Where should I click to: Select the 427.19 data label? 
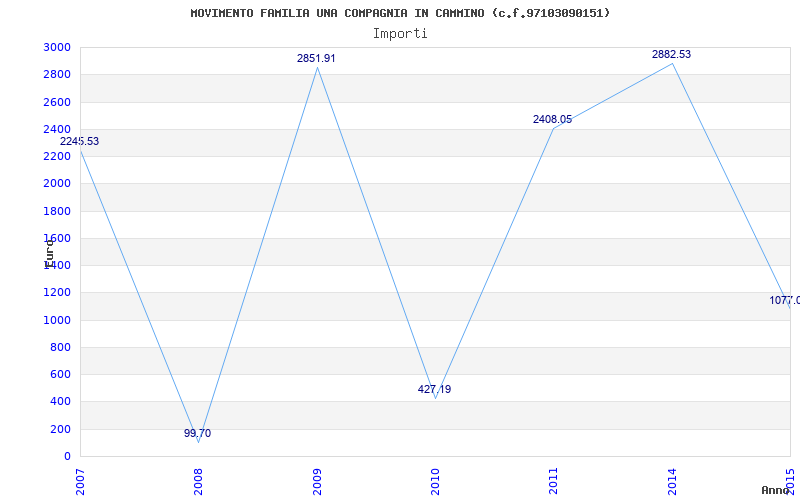coord(434,389)
